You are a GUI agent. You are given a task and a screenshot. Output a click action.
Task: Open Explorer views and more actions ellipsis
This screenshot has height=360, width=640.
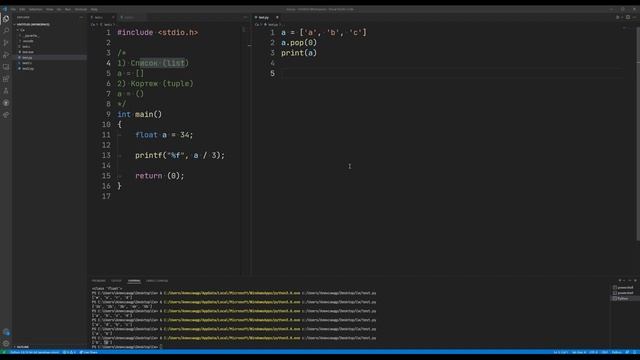click(x=81, y=18)
